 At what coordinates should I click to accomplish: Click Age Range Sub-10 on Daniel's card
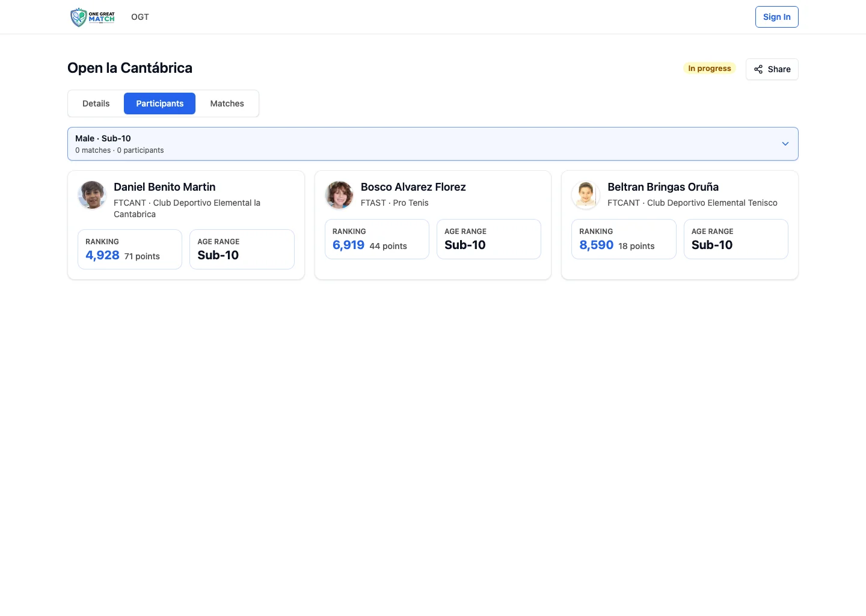click(242, 249)
